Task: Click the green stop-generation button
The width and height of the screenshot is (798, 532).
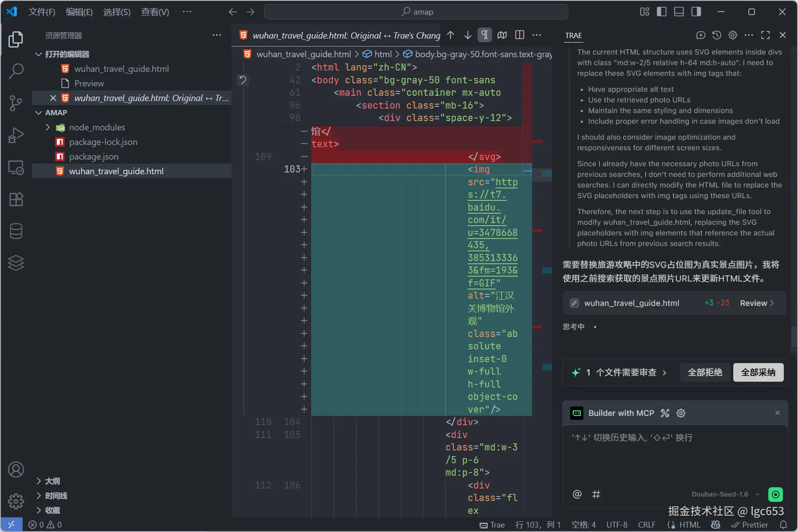Action: 775,494
